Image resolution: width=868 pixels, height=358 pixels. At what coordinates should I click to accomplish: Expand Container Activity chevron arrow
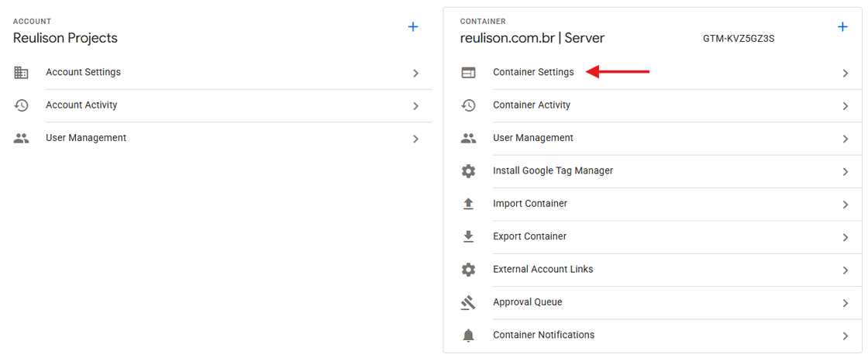coord(846,106)
